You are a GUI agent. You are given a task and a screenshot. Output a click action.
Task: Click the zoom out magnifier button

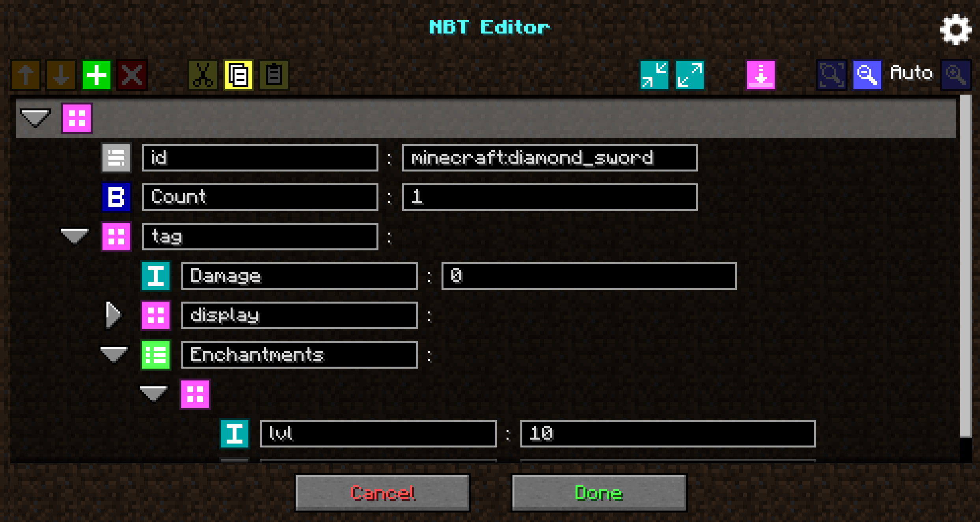click(x=866, y=73)
